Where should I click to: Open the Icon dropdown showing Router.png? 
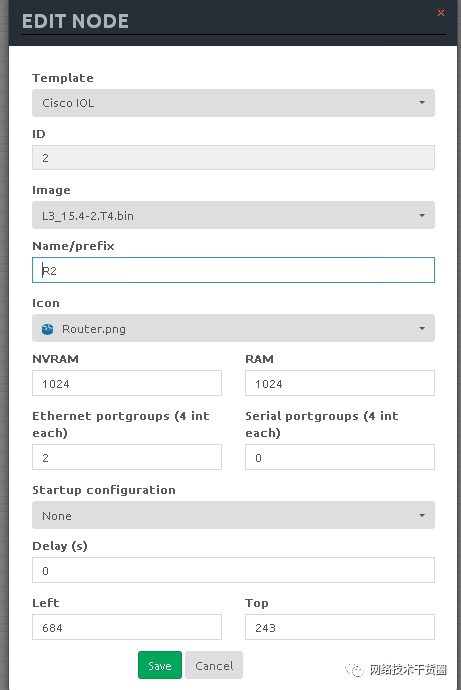tap(233, 328)
